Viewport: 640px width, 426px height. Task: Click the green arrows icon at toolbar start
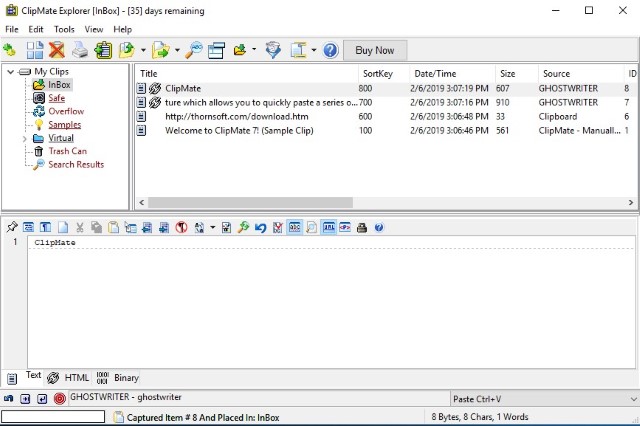pos(9,50)
